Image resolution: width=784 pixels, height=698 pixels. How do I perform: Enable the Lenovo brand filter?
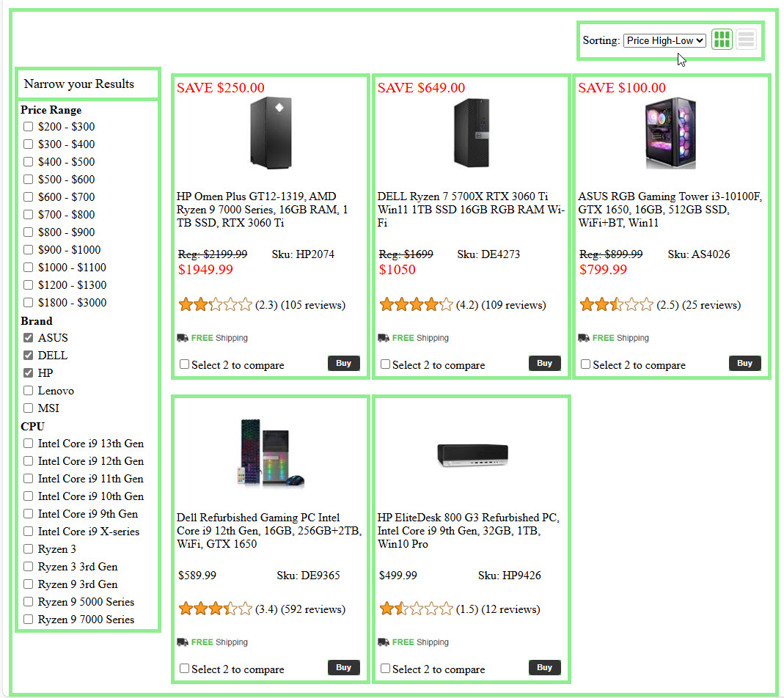click(28, 391)
